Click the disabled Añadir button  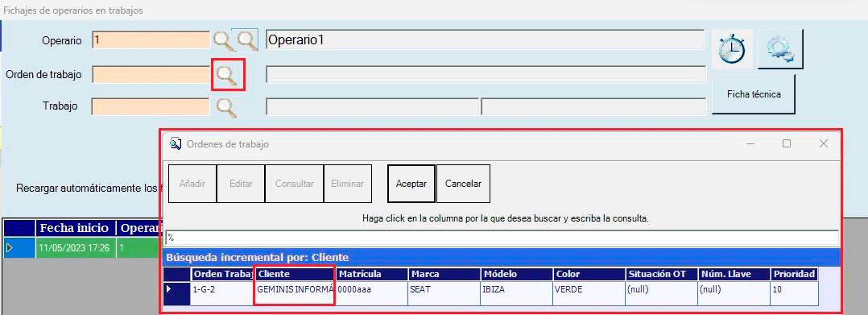click(x=192, y=184)
